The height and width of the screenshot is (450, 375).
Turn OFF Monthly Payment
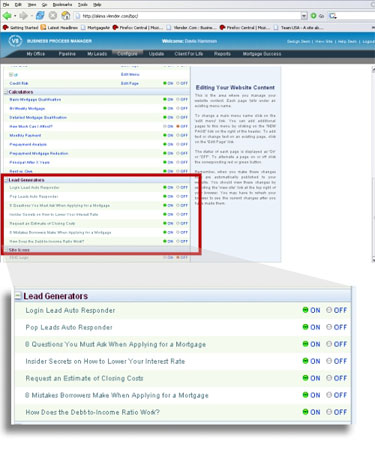tap(178, 135)
